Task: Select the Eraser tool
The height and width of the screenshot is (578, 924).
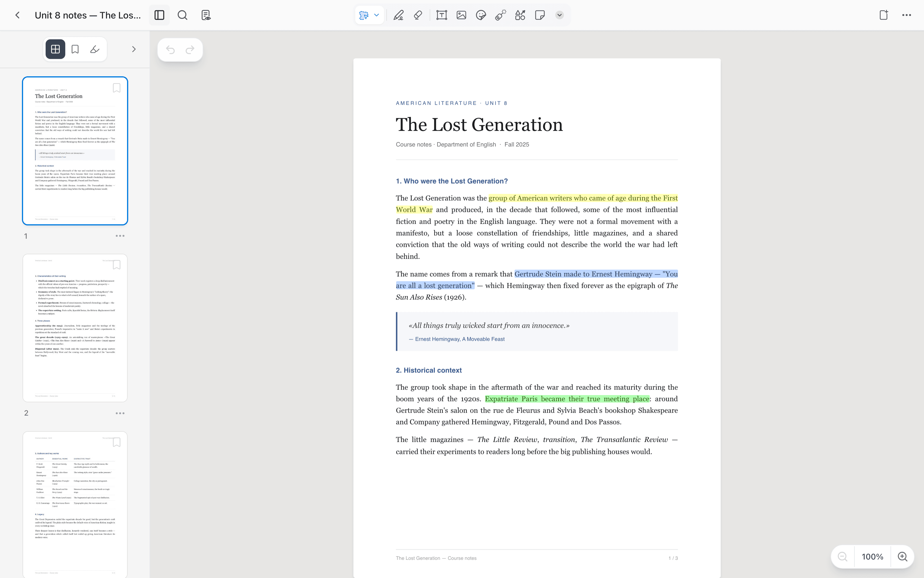Action: [418, 15]
